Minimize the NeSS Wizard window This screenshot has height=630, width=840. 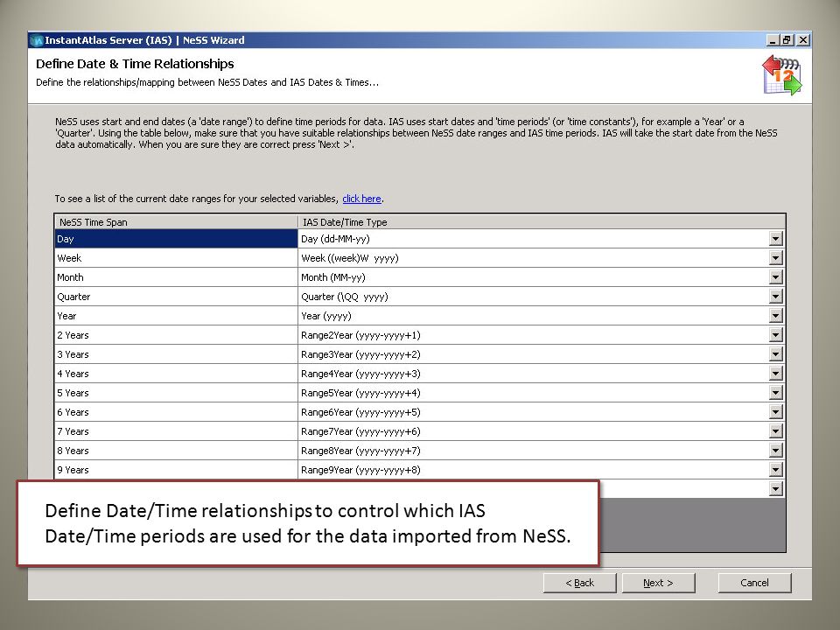773,40
